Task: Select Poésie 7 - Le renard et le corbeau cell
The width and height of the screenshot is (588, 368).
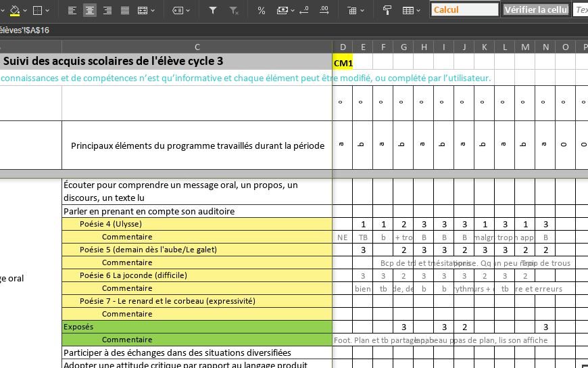Action: click(197, 301)
